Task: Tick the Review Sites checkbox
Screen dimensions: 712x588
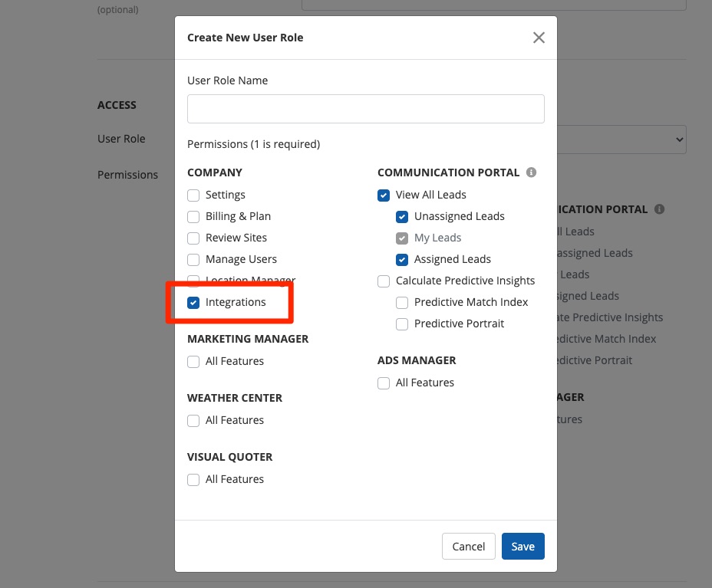Action: click(x=193, y=238)
